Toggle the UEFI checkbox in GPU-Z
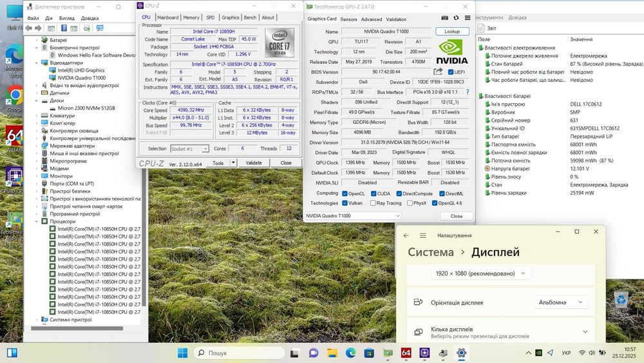Image resolution: width=644 pixels, height=363 pixels. point(451,72)
